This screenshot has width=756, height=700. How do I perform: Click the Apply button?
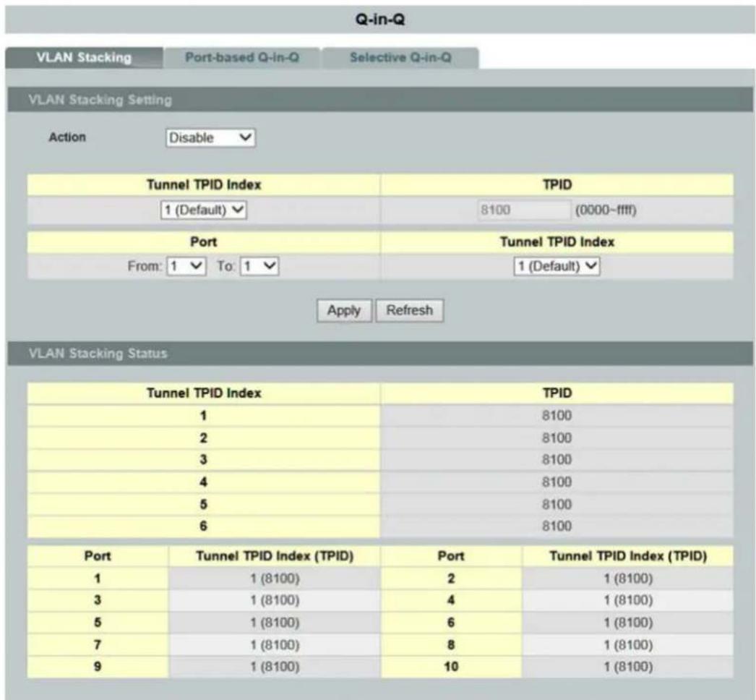pyautogui.click(x=344, y=310)
